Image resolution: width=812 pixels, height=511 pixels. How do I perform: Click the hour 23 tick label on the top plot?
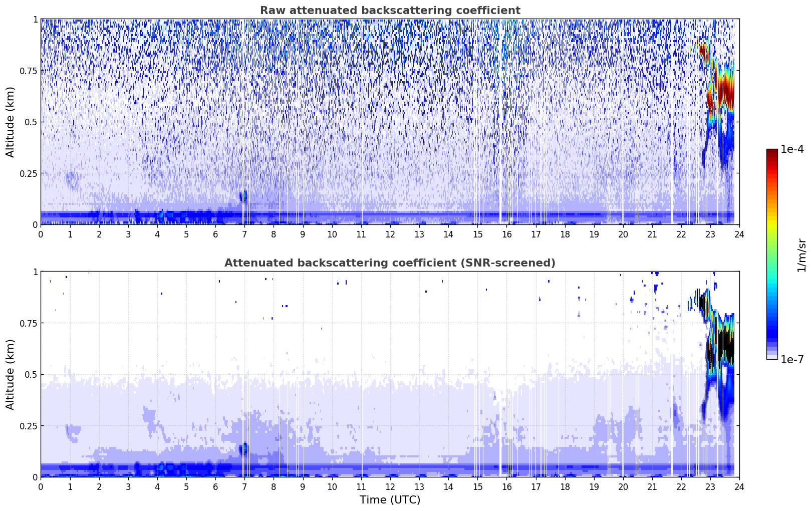click(710, 234)
